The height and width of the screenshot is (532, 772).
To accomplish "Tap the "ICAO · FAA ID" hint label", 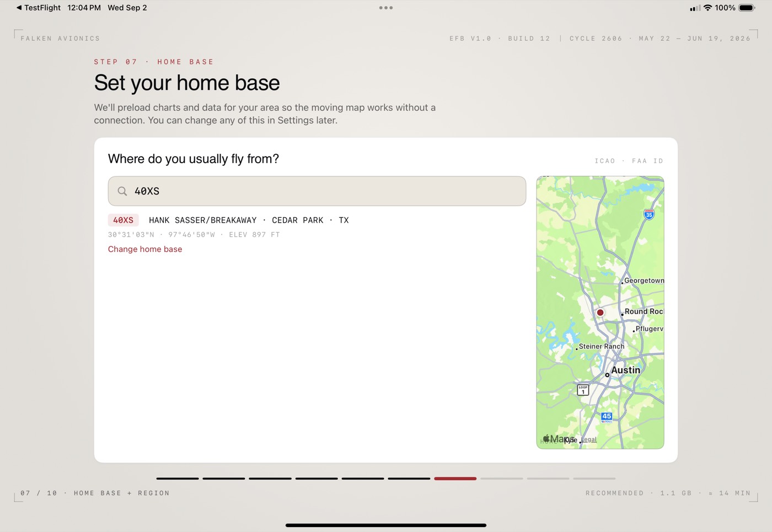I will click(629, 161).
